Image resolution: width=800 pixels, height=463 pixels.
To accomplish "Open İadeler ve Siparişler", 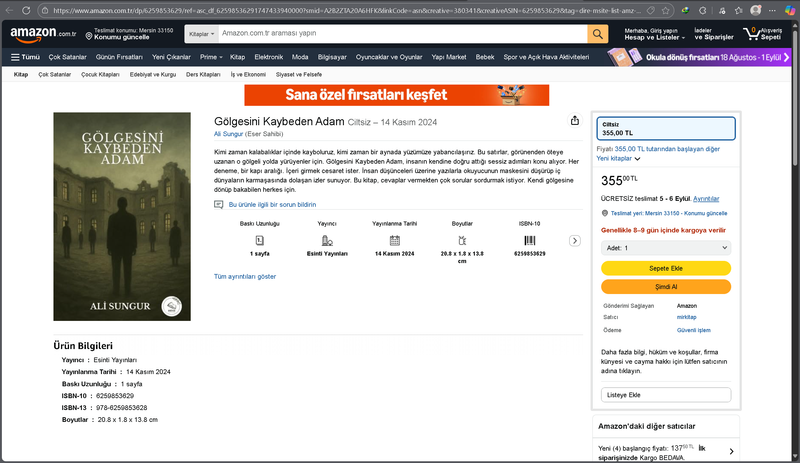I will pos(714,34).
